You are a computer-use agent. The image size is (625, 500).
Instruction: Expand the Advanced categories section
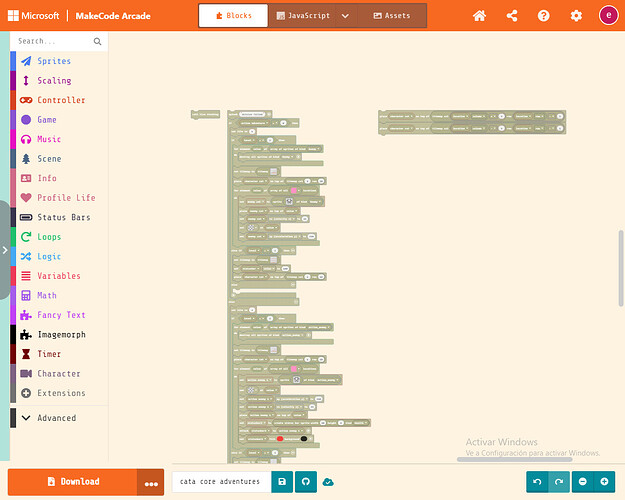click(59, 418)
